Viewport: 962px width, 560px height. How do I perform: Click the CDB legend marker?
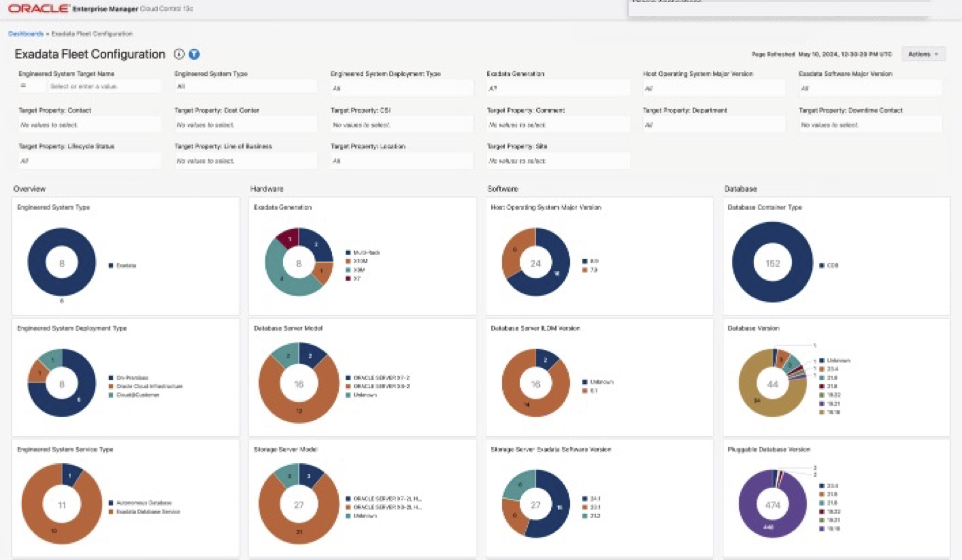tap(822, 265)
